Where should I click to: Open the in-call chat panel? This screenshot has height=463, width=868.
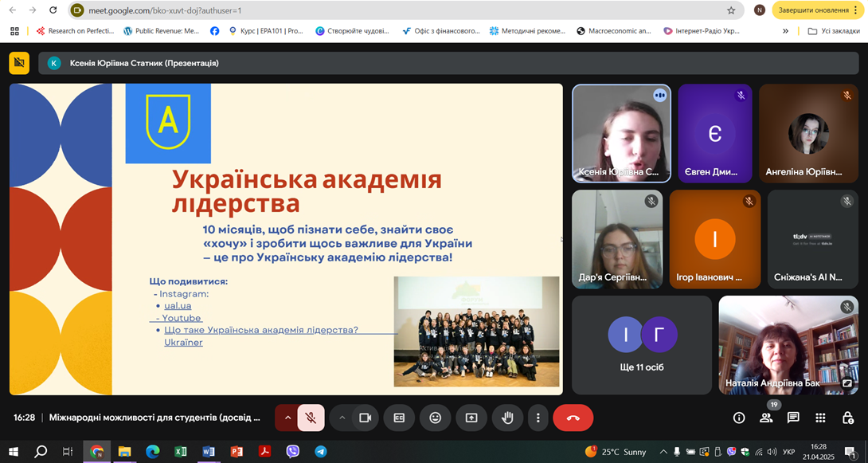coord(793,418)
